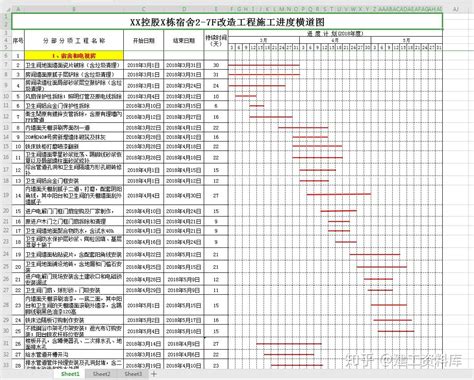Screen dimensions: 474x380
Task: Click the Gantt bar in spreadsheet row 31
Action: click(x=289, y=344)
